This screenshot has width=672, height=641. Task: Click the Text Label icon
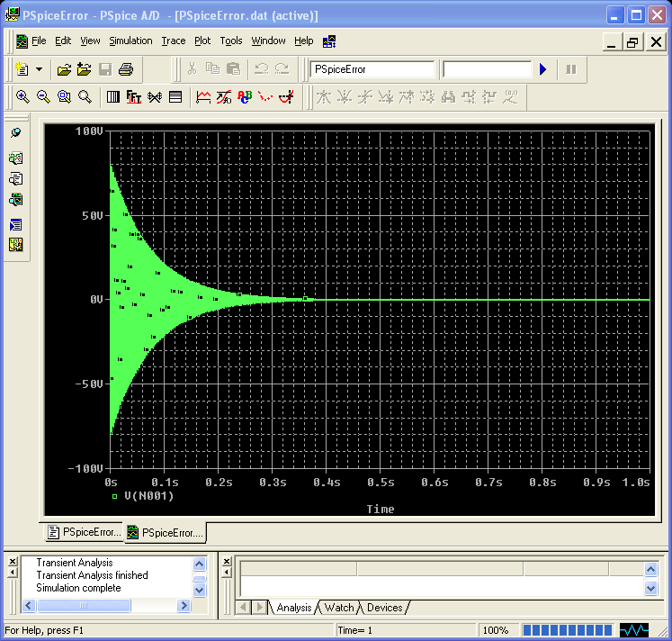click(245, 97)
